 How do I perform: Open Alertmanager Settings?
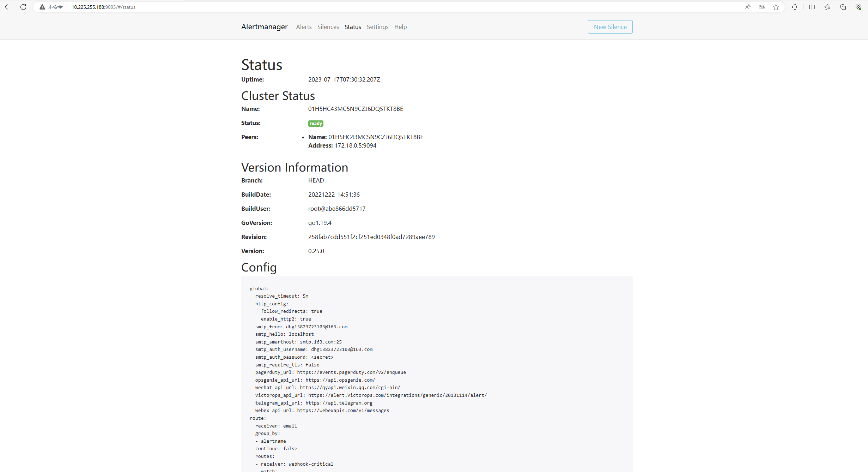377,26
